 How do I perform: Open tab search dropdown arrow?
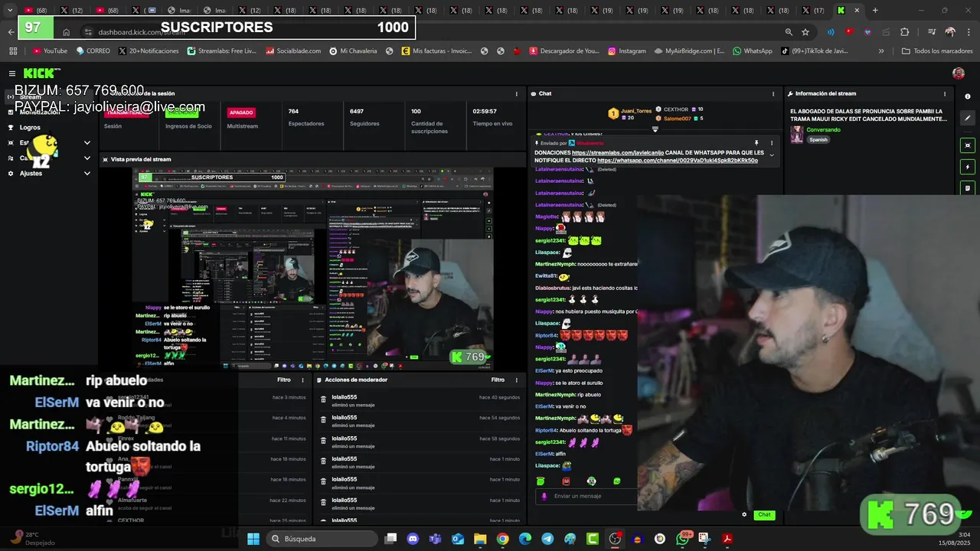click(x=9, y=11)
